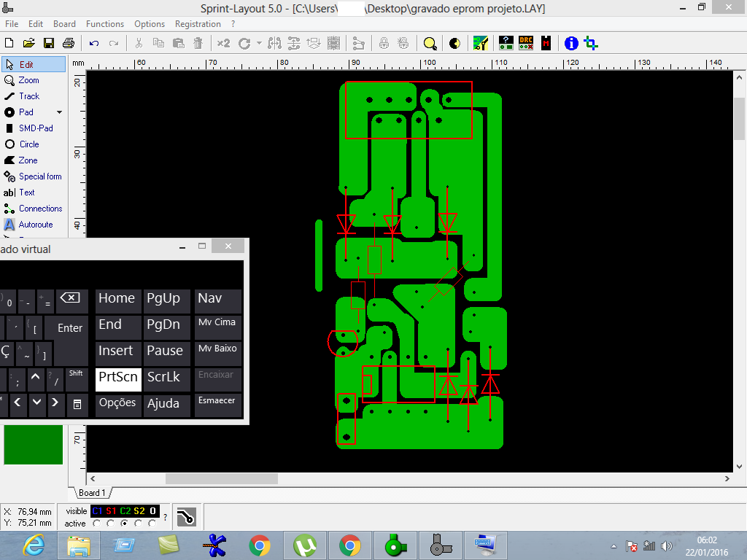Image resolution: width=747 pixels, height=560 pixels.
Task: Click the vertical scrollbar down arrow
Action: pyautogui.click(x=740, y=467)
